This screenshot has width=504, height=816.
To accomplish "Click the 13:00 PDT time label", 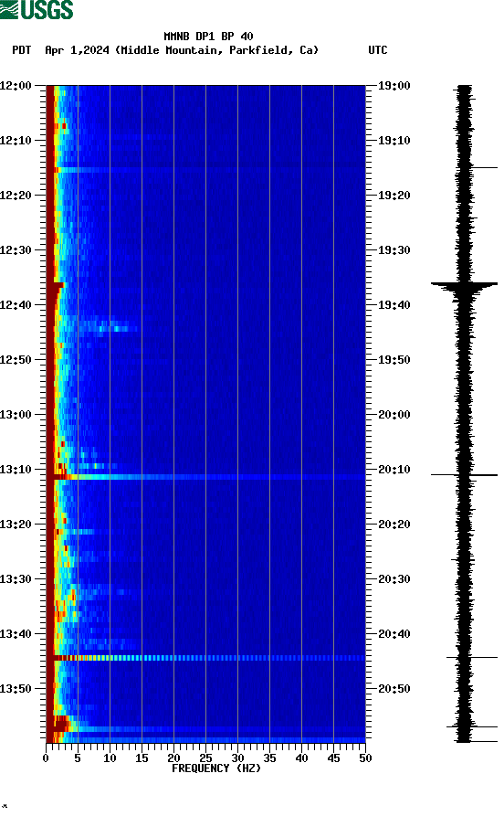I will [16, 415].
